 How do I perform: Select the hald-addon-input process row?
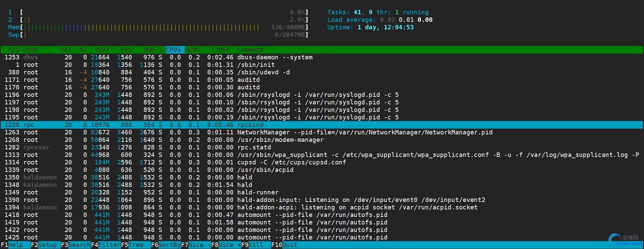pos(322,200)
